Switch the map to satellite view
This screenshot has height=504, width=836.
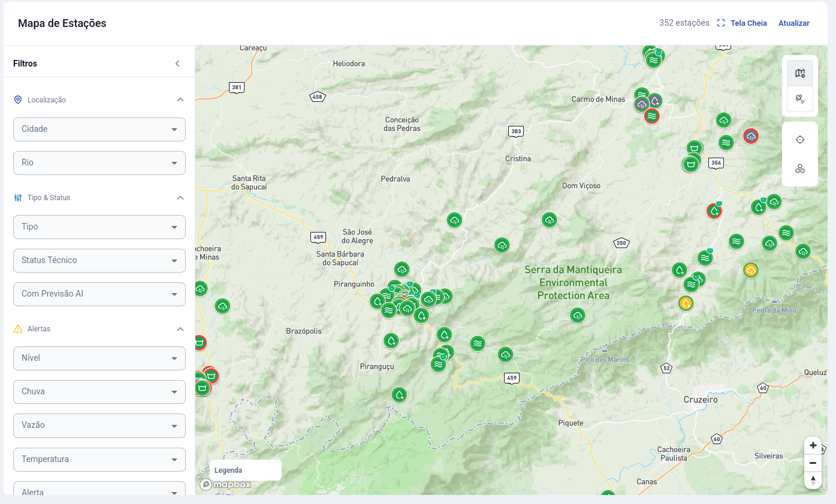(800, 98)
